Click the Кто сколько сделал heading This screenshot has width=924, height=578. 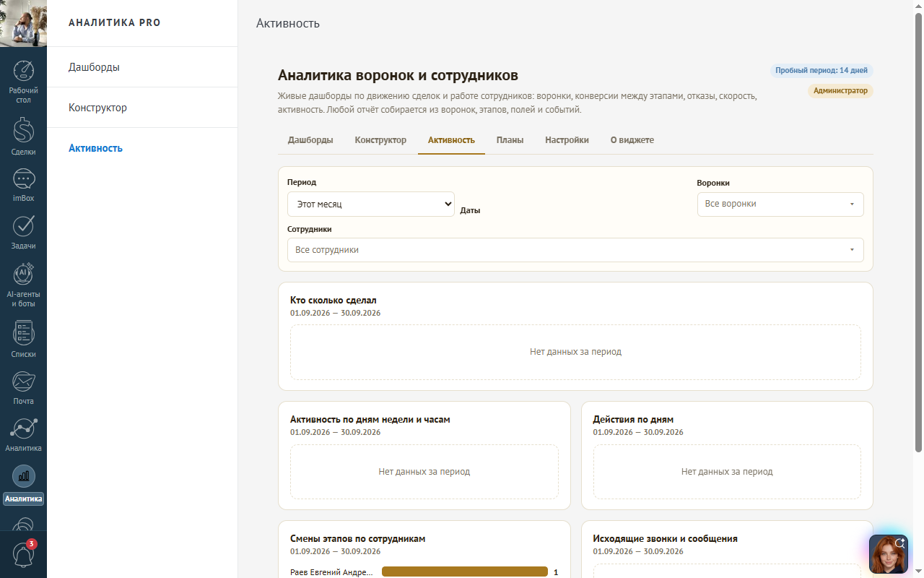(x=334, y=300)
